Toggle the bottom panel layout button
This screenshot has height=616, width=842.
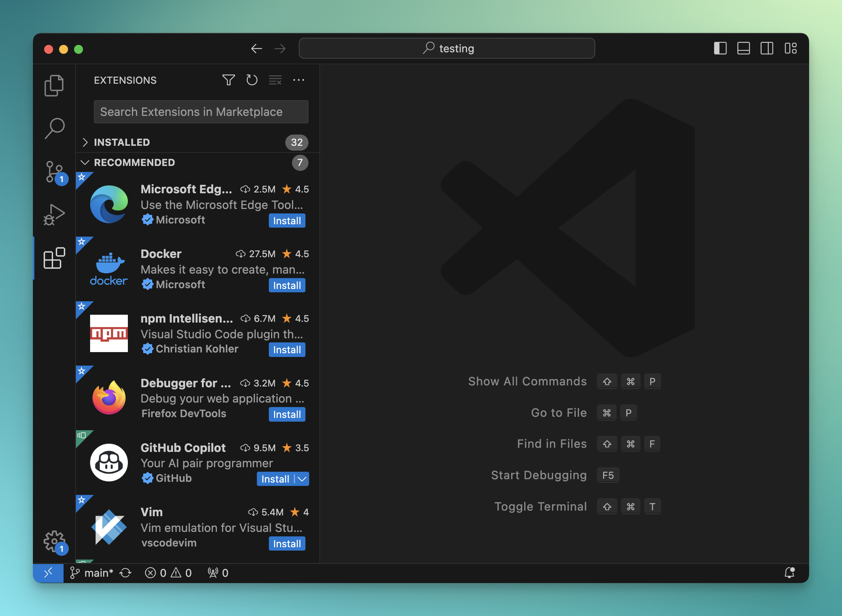(x=743, y=49)
